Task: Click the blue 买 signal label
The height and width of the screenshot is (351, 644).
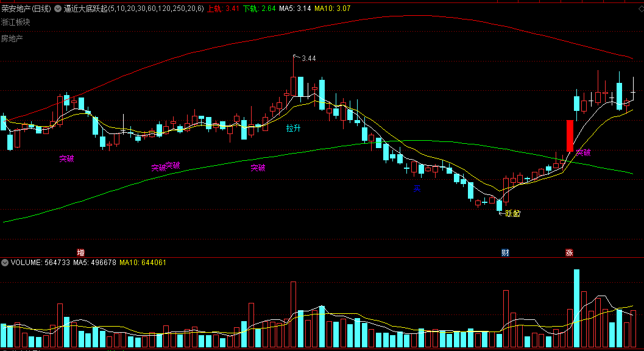Action: (x=417, y=189)
